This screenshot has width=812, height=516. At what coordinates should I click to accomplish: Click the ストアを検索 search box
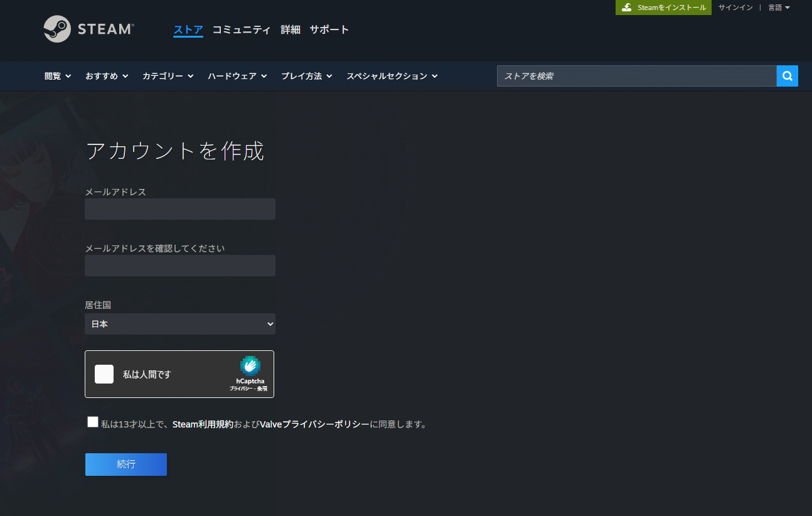coord(637,76)
